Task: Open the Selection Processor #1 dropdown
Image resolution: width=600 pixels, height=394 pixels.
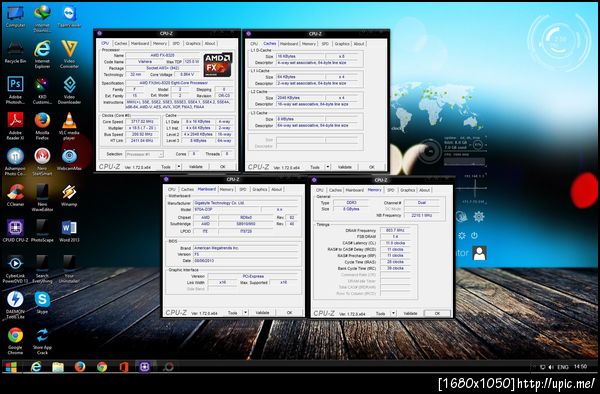Action: pos(144,154)
